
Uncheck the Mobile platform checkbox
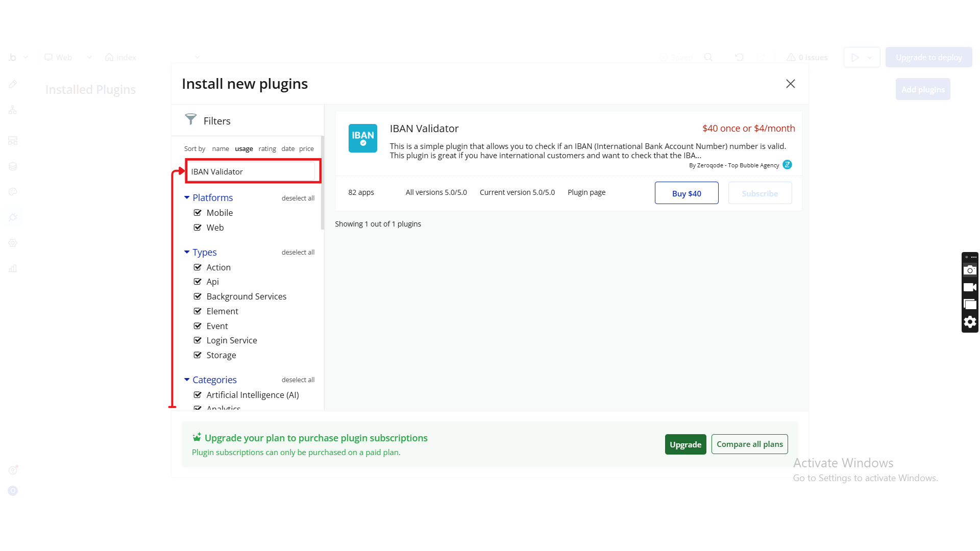[198, 213]
